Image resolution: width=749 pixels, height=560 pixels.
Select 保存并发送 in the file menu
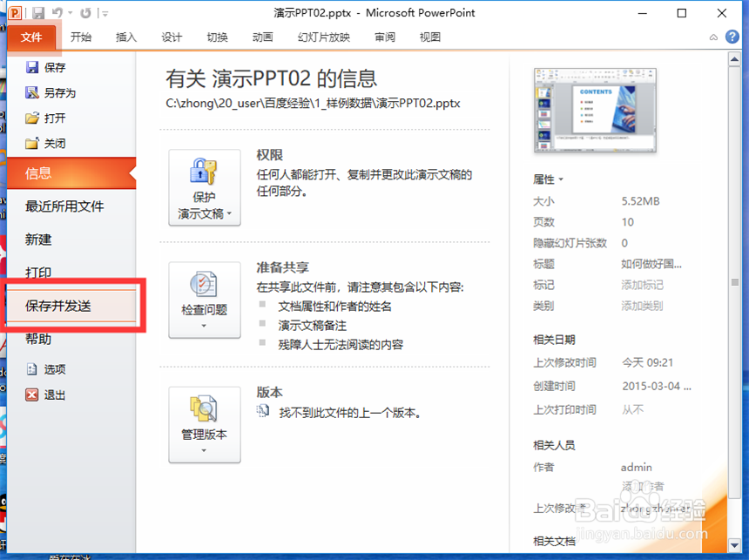pos(71,306)
